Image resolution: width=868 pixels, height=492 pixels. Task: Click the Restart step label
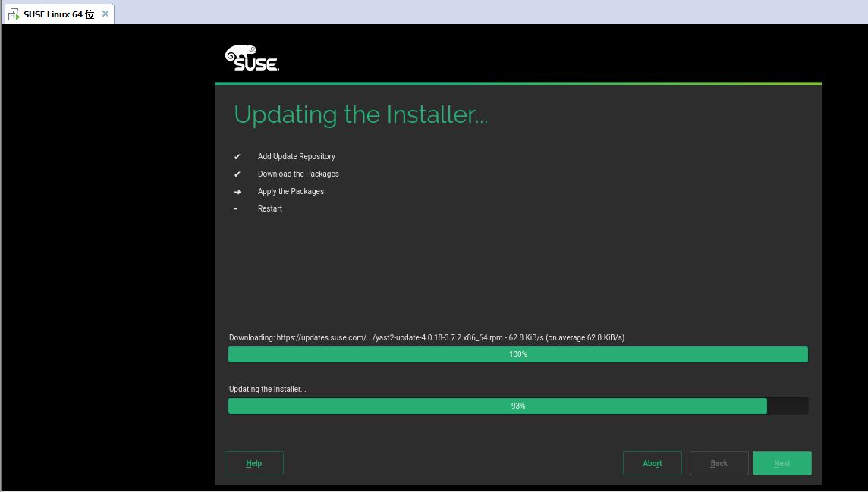coord(270,209)
